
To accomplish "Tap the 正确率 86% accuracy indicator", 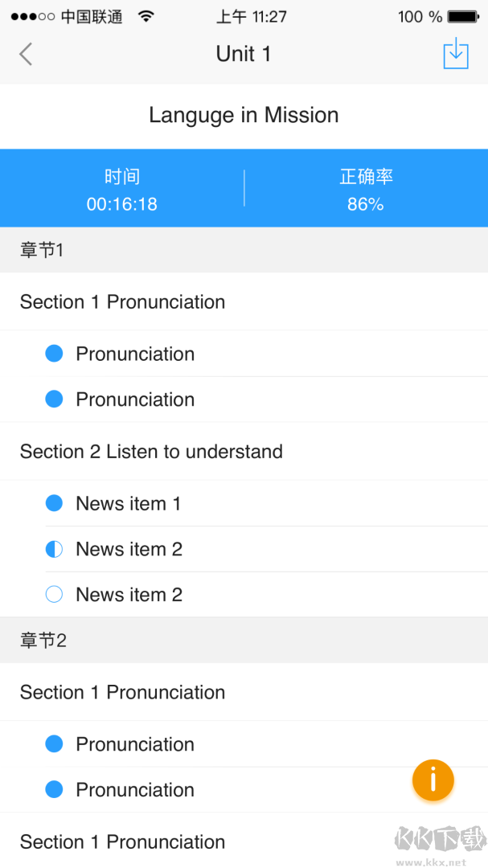I will [365, 190].
